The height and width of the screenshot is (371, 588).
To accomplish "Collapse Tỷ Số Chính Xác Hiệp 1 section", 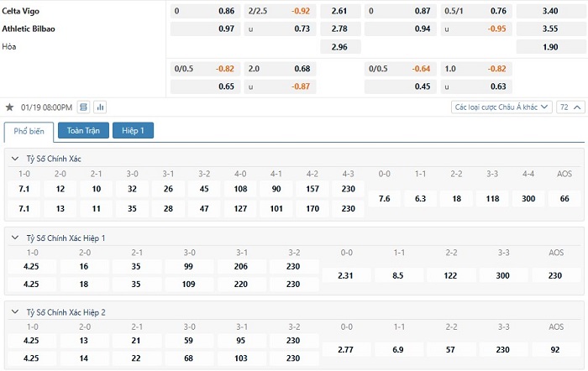I will pyautogui.click(x=15, y=238).
